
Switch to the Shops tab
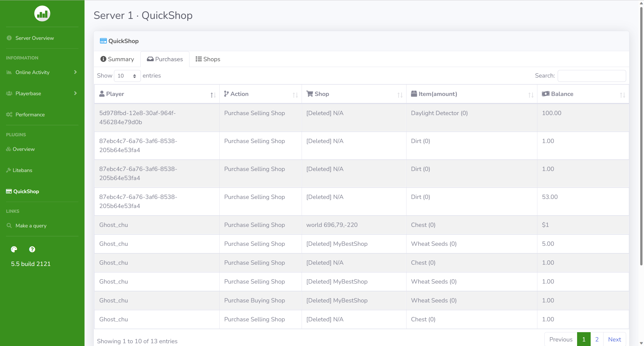208,59
